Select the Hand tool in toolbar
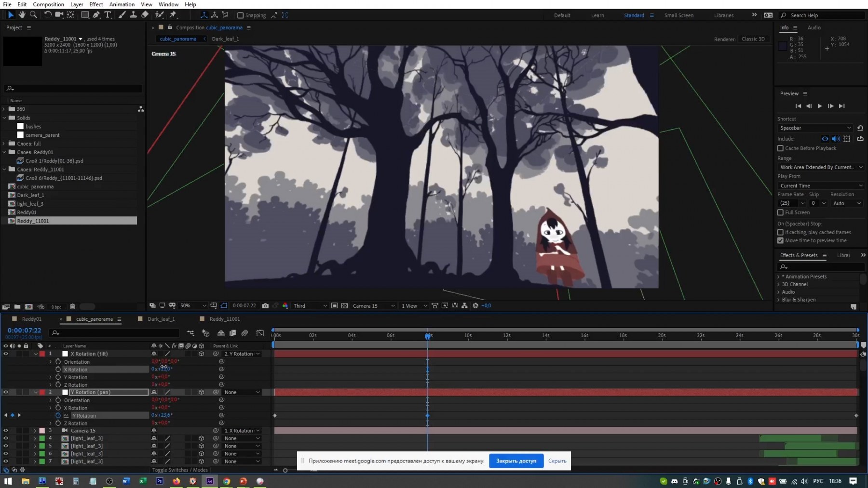This screenshot has width=868, height=488. [22, 15]
